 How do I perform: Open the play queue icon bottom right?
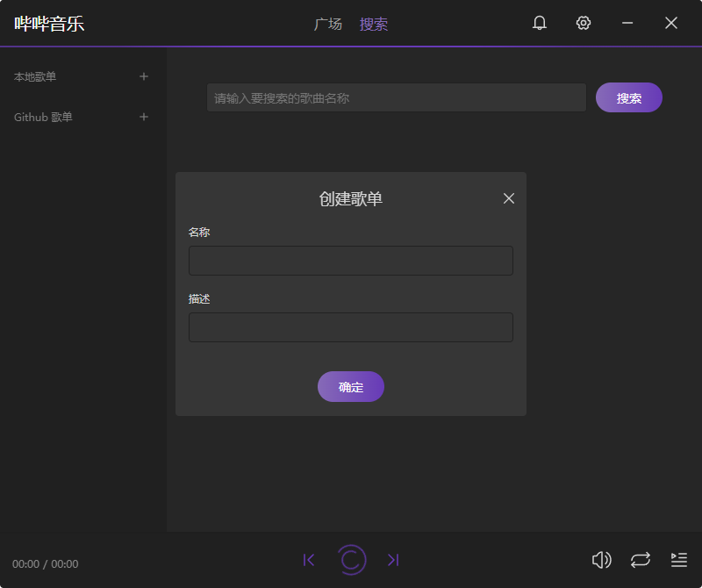pos(678,559)
